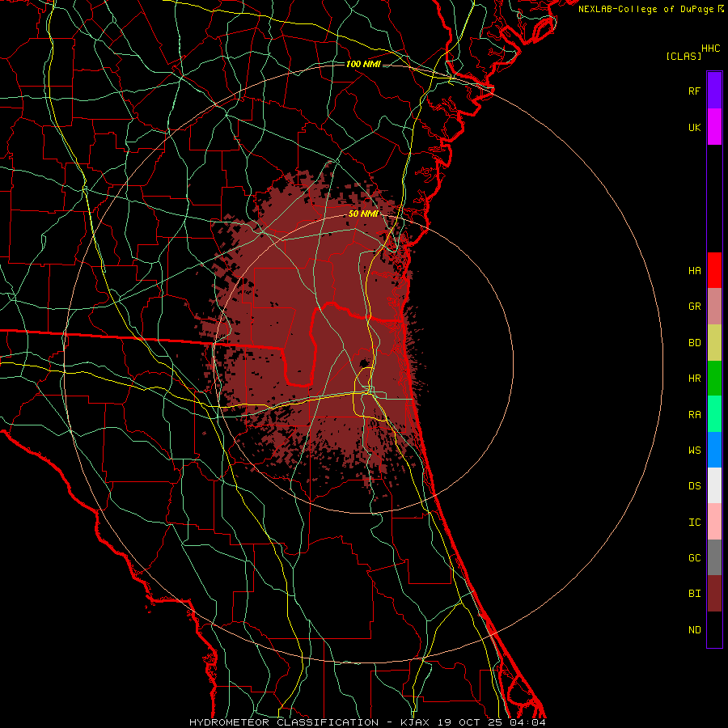Select the GR pink legend swatch

[x=714, y=306]
